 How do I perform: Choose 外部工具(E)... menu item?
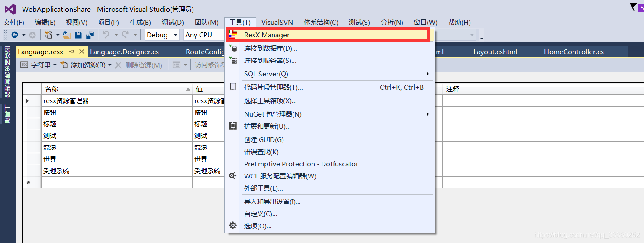point(330,188)
